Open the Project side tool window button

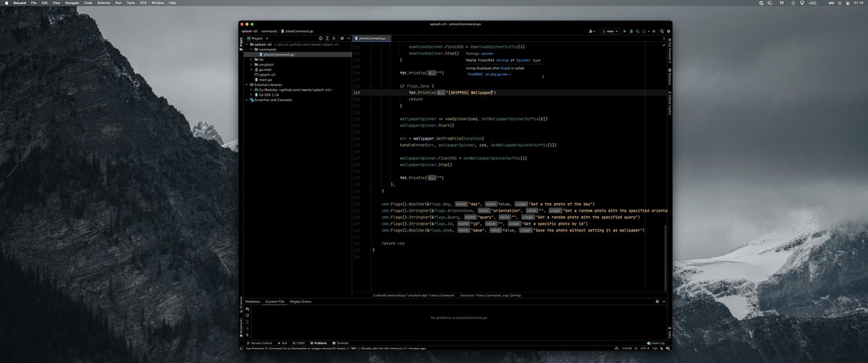(x=241, y=43)
